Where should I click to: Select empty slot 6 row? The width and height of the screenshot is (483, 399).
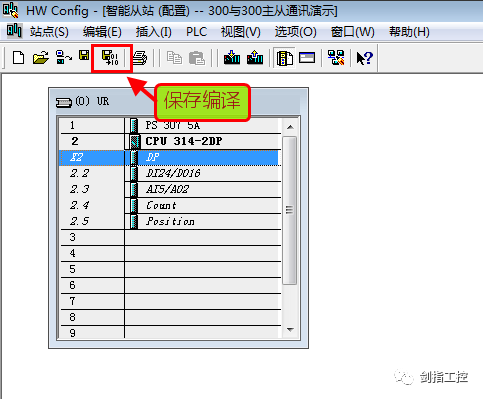coord(170,285)
